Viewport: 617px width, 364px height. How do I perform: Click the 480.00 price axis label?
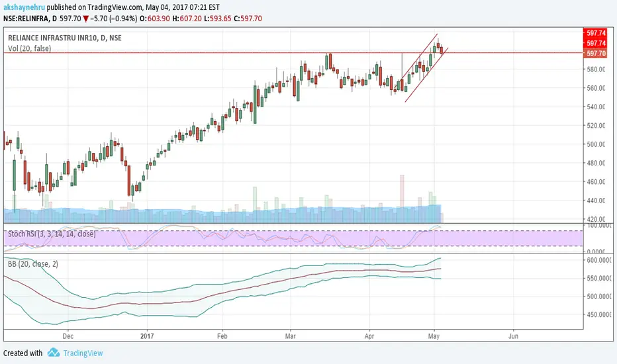pos(596,163)
